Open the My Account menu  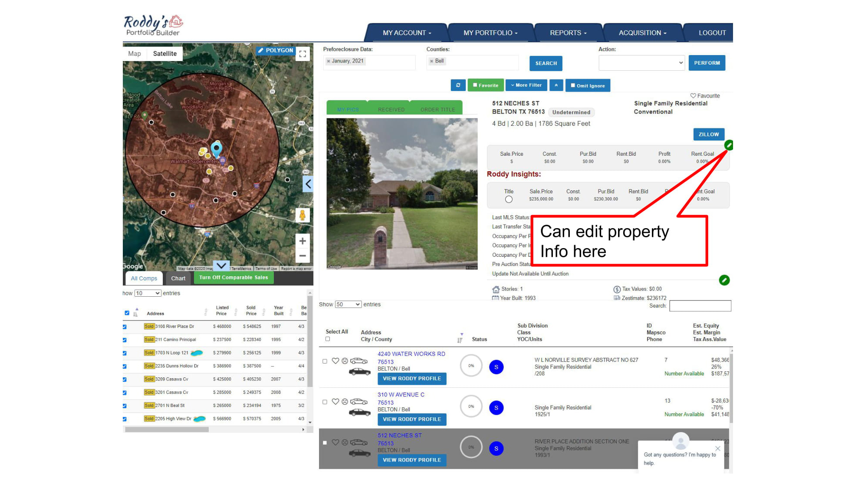click(407, 33)
